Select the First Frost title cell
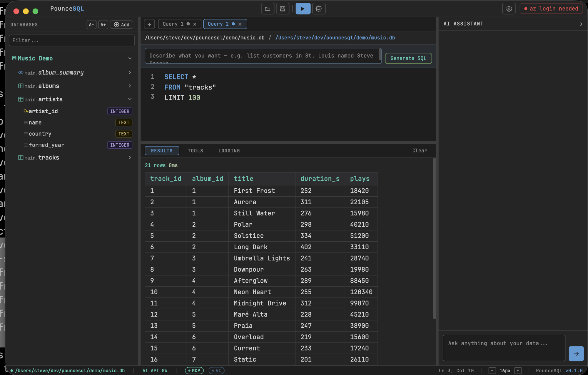Viewport: 588px width, 375px height. (262, 191)
